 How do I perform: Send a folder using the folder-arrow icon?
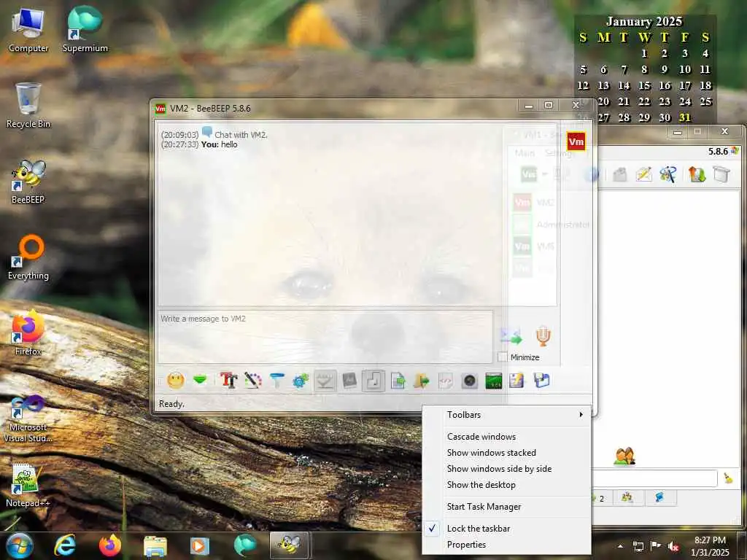click(422, 381)
